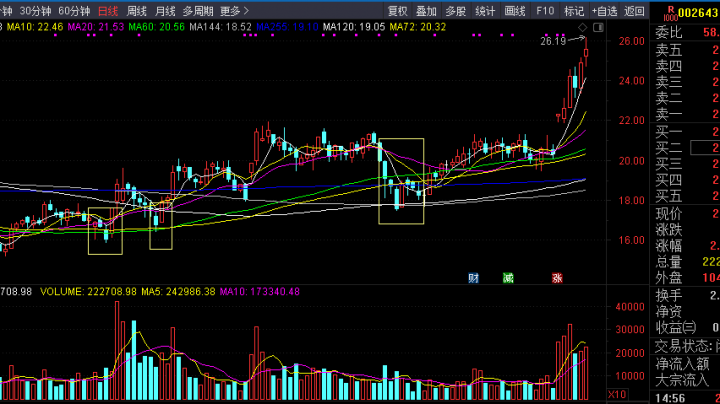Toggle 叠加 overlay on the chart

[x=426, y=11]
